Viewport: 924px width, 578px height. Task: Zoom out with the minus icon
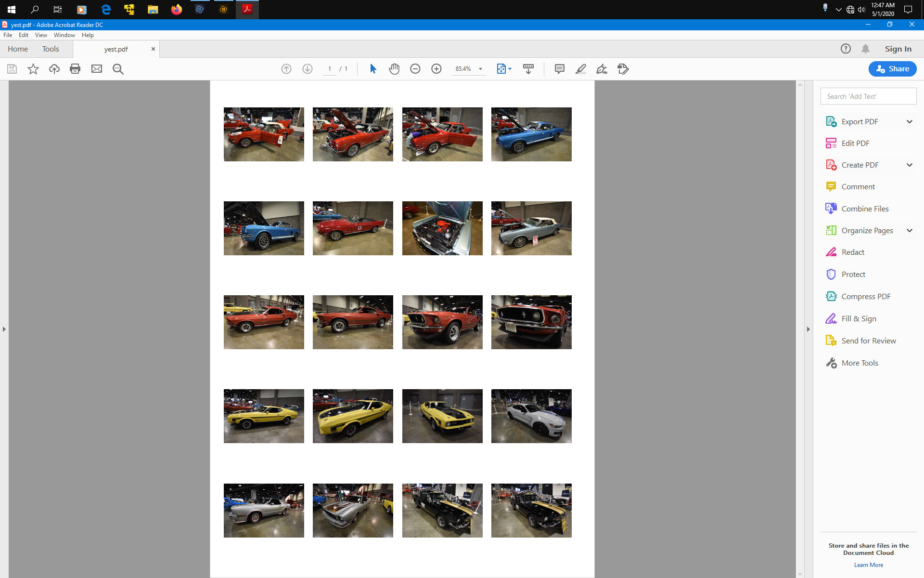point(415,69)
